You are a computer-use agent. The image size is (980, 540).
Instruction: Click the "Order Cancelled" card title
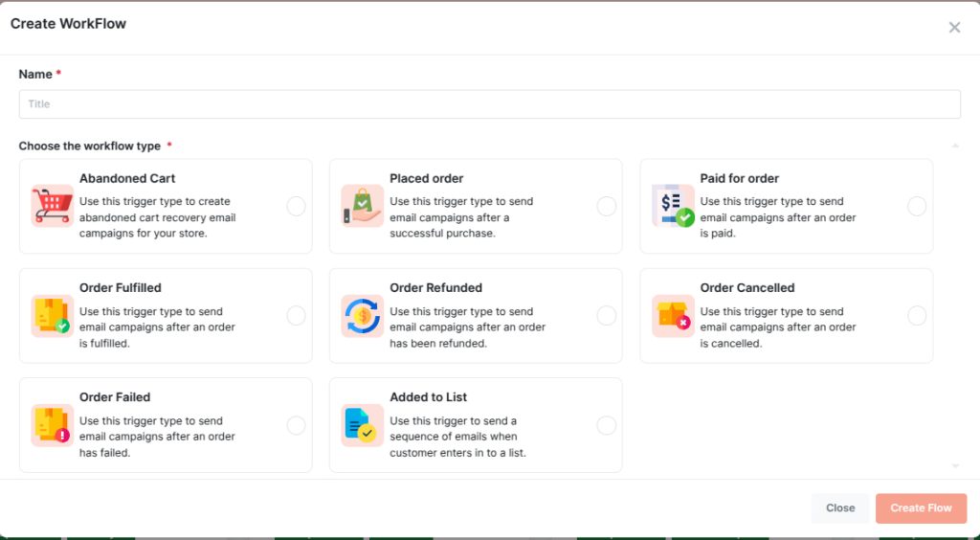(x=747, y=288)
